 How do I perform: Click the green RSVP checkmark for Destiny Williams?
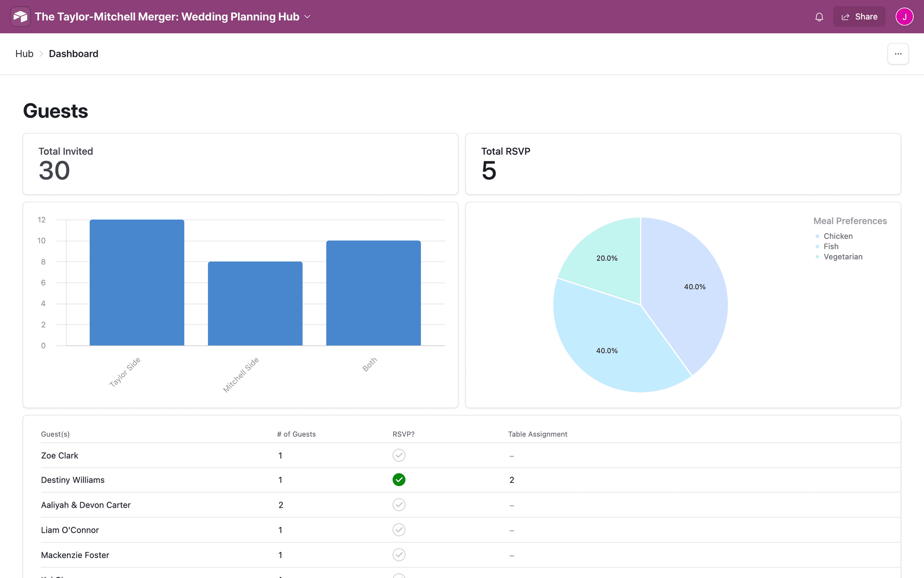click(399, 480)
